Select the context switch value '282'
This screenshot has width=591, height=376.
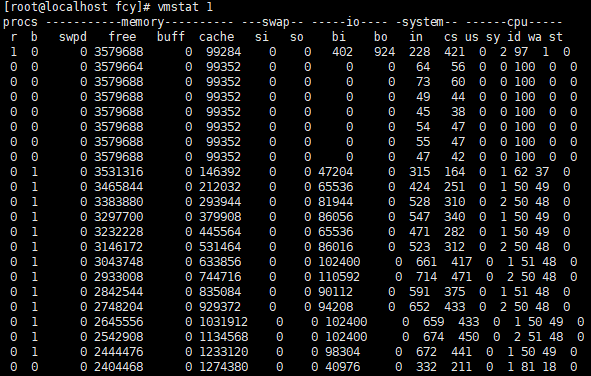click(x=454, y=232)
